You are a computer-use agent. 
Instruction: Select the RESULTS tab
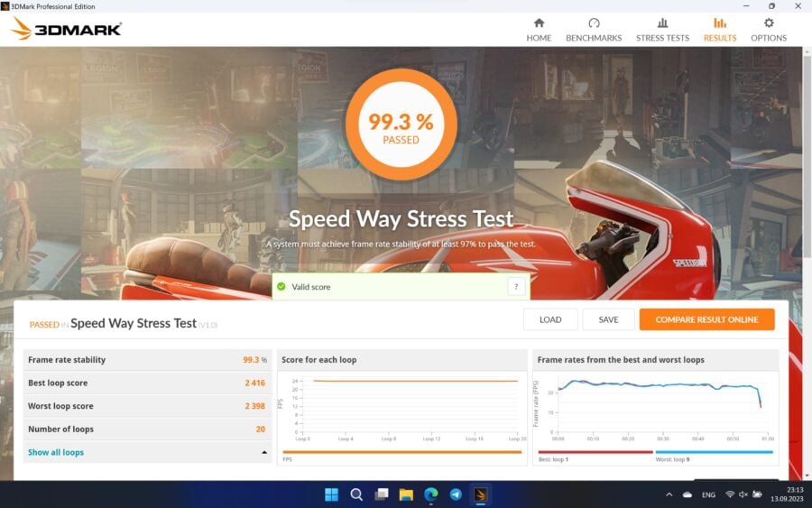[x=719, y=30]
